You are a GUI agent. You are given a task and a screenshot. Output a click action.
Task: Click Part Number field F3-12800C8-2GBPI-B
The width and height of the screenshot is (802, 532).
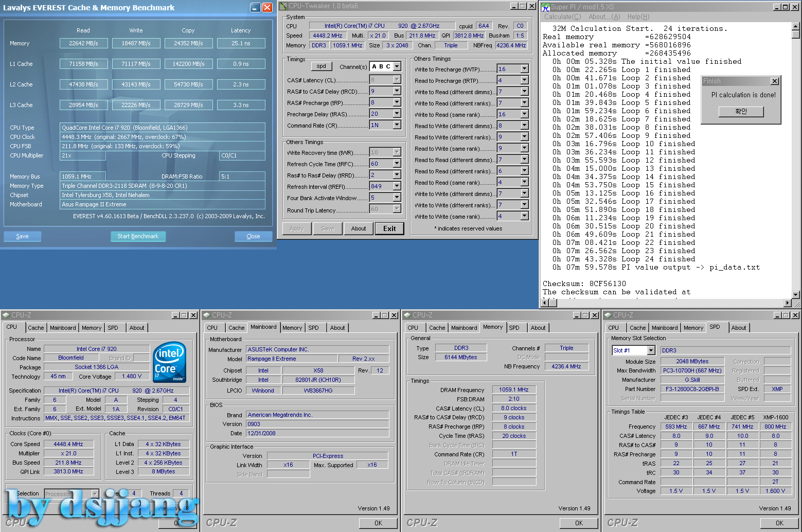[692, 389]
